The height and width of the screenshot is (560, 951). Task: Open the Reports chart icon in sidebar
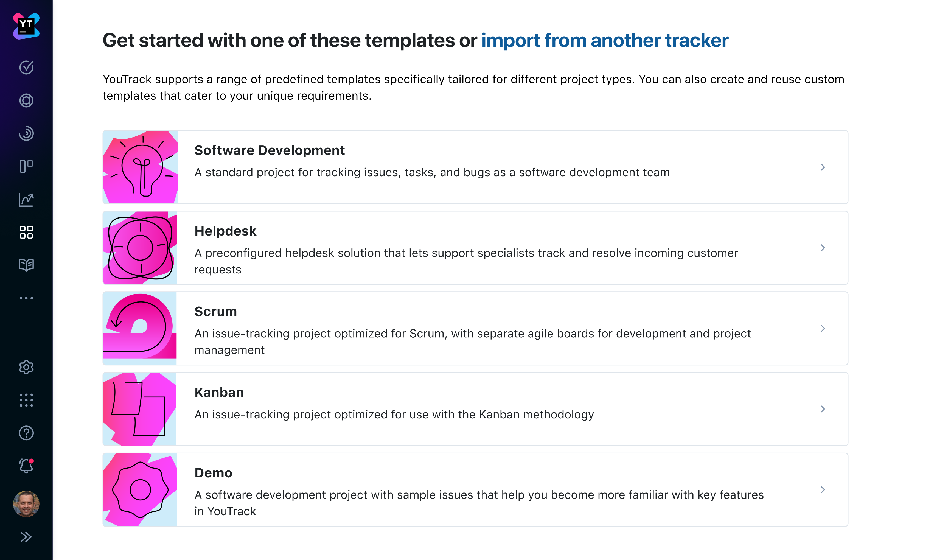pos(26,200)
